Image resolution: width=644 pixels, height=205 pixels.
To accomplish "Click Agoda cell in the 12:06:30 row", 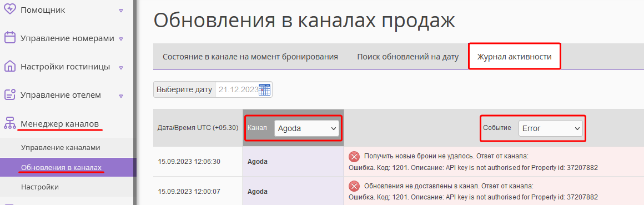I will [293, 162].
